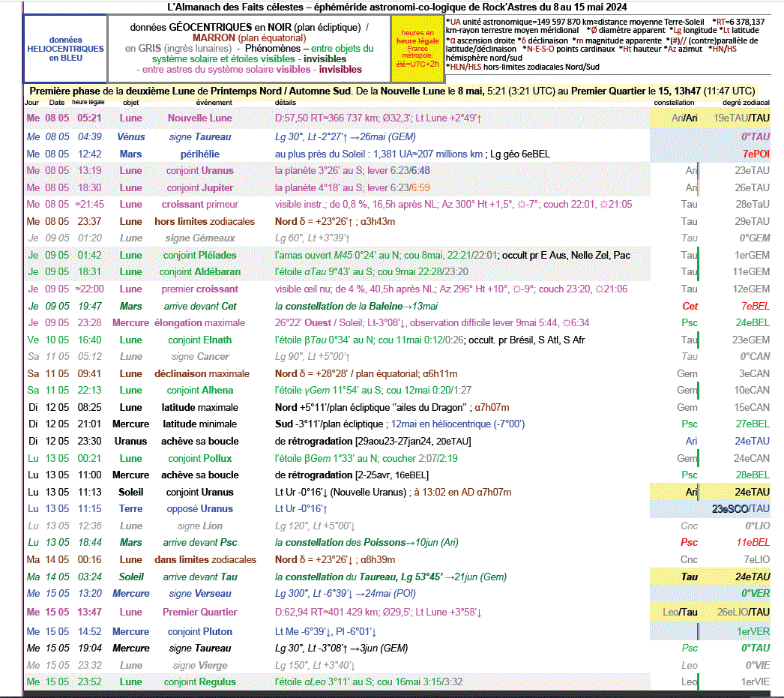This screenshot has height=698, width=784.
Task: Click the "conjoint Pluton" event
Action: (x=200, y=631)
